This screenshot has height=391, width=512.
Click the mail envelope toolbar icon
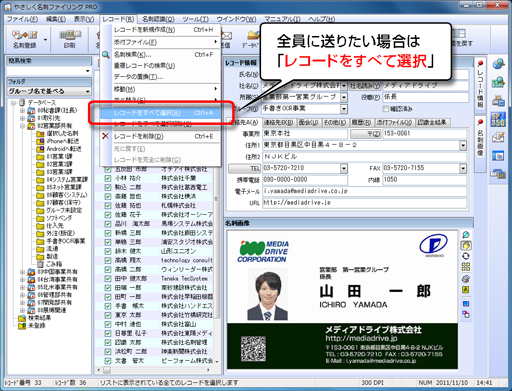[x=227, y=36]
